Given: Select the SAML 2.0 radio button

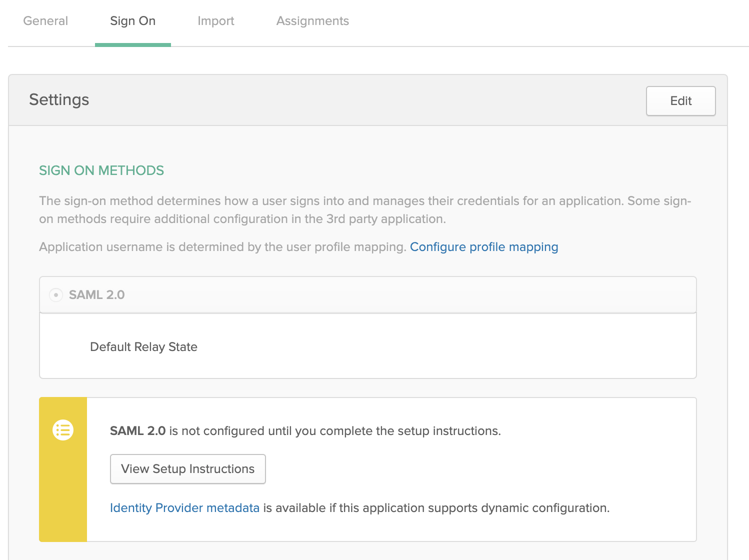Looking at the screenshot, I should 56,295.
